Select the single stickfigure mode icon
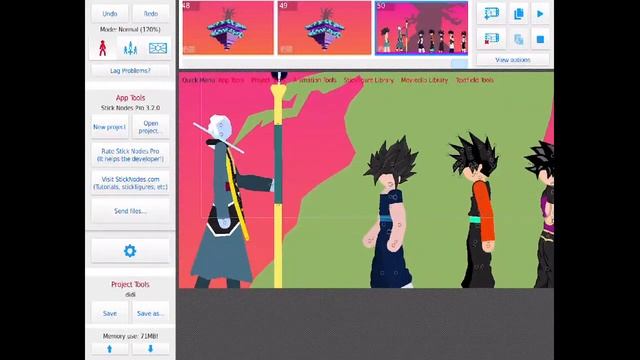 tap(102, 48)
